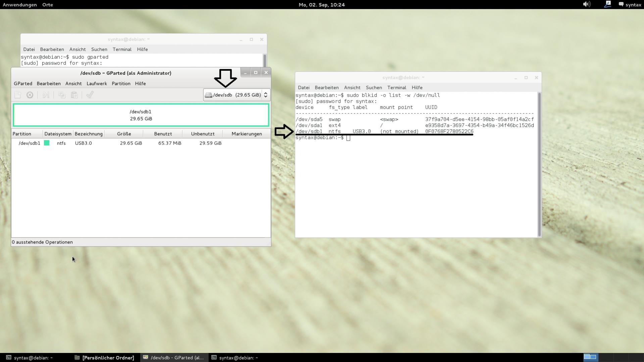Open the GParted menu in the menu bar
Image resolution: width=644 pixels, height=362 pixels.
click(x=23, y=84)
